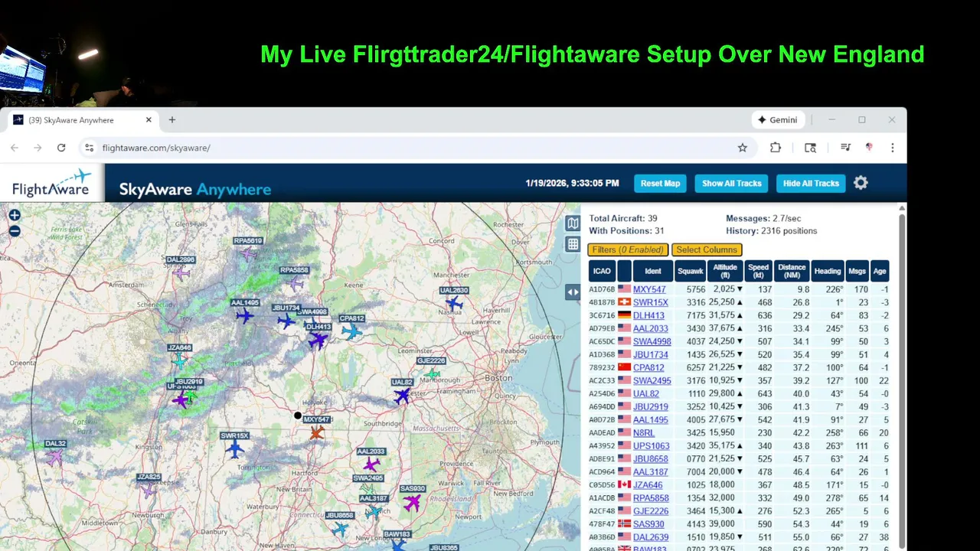Screen dimensions: 980x551
Task: Zoom in on the map with plus button
Action: point(14,215)
